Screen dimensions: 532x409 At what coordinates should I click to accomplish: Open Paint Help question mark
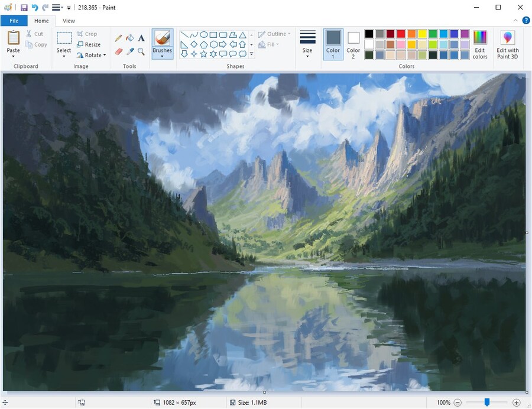[x=526, y=20]
